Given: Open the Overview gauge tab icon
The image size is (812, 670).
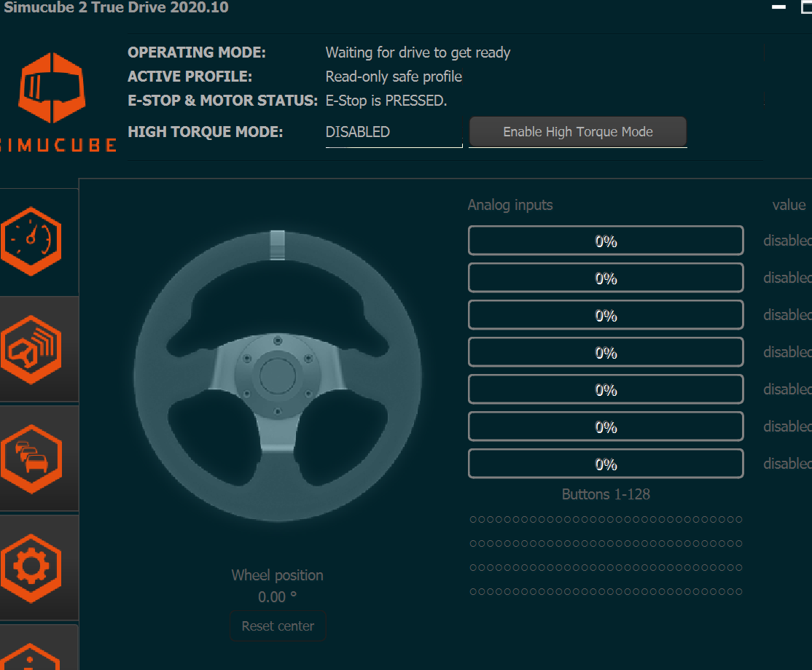Looking at the screenshot, I should [31, 241].
